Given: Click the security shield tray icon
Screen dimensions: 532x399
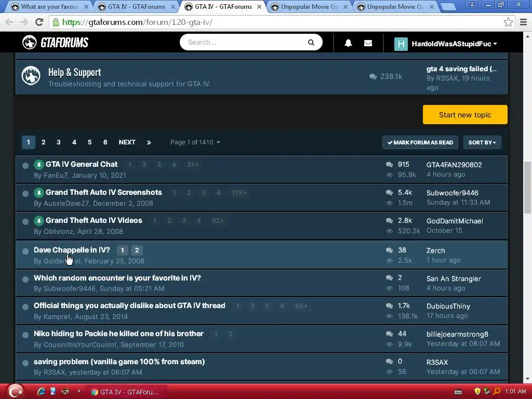Looking at the screenshot, I should point(477,392).
